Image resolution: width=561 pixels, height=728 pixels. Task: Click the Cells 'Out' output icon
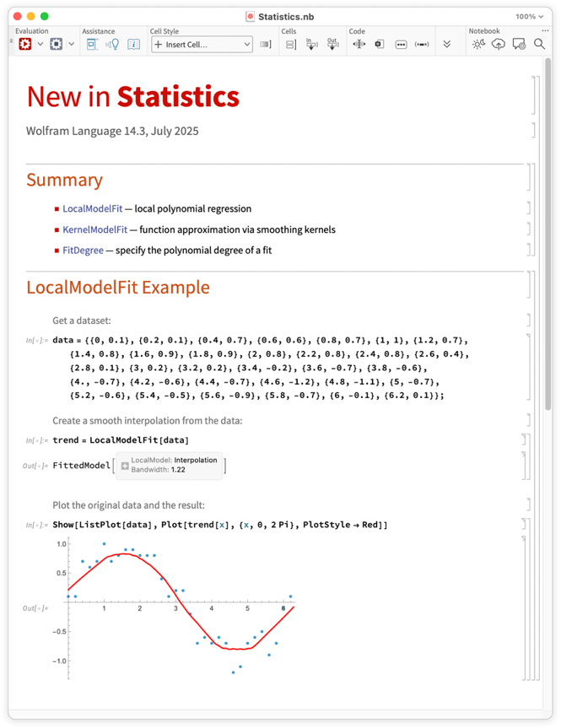pyautogui.click(x=332, y=44)
